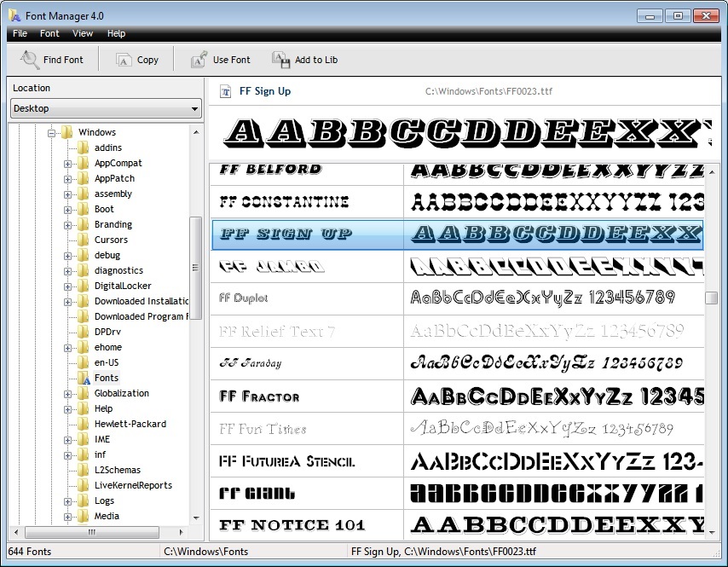
Task: Select the IME folder in tree
Action: click(102, 439)
